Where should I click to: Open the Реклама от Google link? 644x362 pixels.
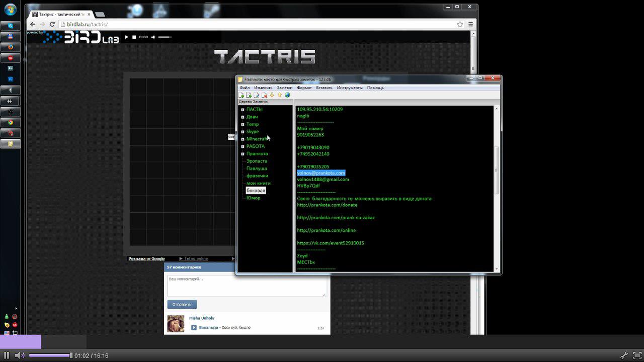coord(146,259)
